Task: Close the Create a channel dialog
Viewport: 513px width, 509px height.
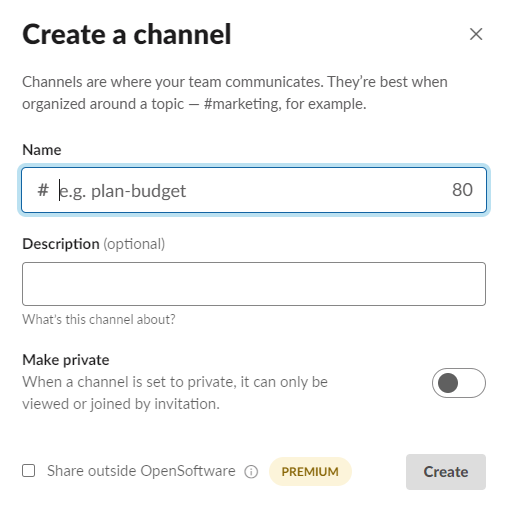Action: [476, 34]
